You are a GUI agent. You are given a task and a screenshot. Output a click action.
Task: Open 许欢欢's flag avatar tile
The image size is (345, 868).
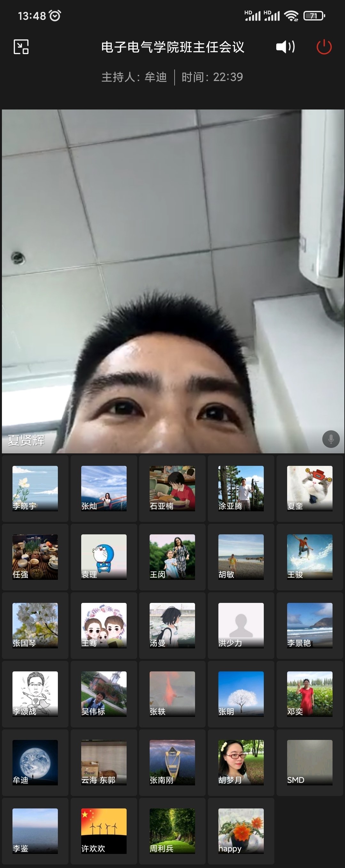point(104,831)
